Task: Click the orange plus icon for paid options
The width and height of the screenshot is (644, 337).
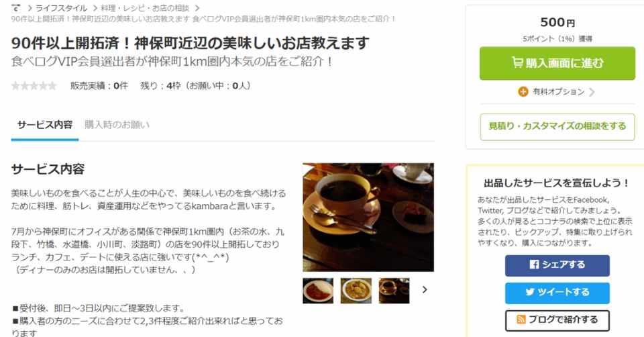Action: 523,92
